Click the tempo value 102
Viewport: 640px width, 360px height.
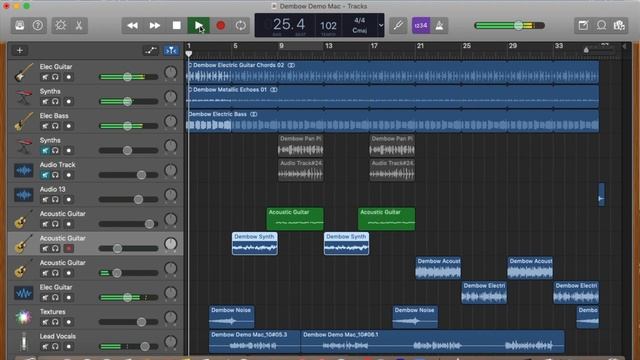pos(328,26)
